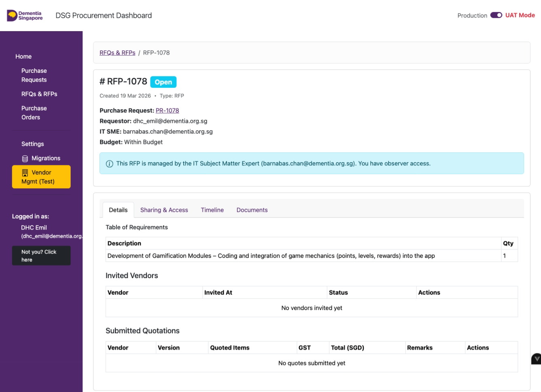This screenshot has width=541, height=392.
Task: Click the 'Not you? Click here' button
Action: (x=41, y=256)
